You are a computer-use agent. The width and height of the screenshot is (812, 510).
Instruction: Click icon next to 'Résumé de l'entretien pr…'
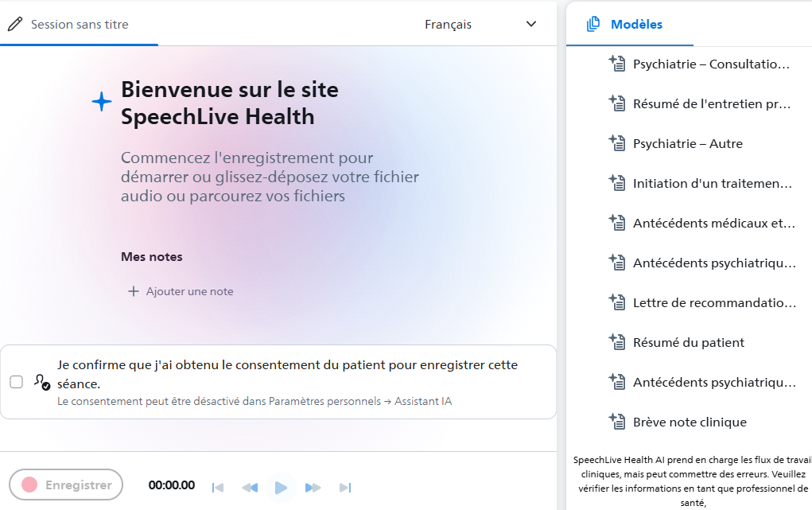[x=617, y=103]
